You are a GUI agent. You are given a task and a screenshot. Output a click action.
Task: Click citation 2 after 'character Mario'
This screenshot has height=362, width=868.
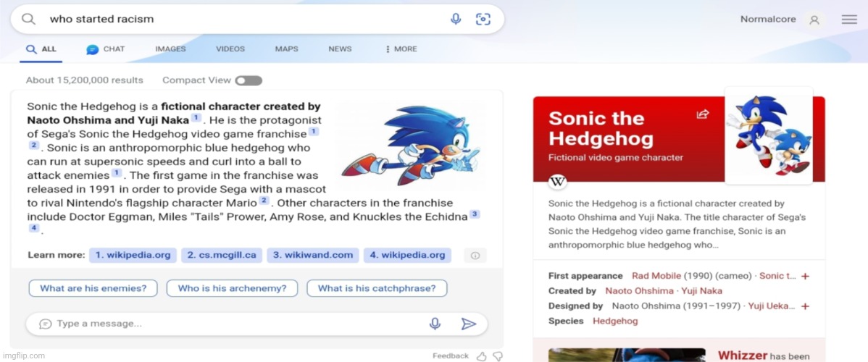coord(264,200)
